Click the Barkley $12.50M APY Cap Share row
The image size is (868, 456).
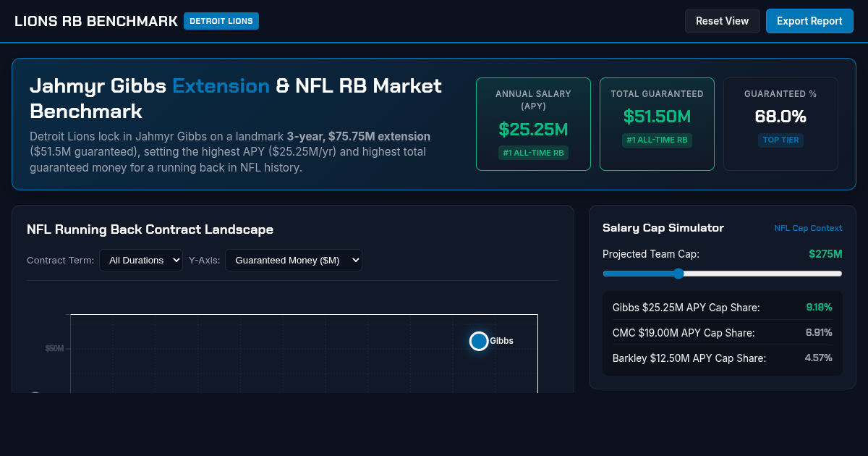click(x=723, y=358)
